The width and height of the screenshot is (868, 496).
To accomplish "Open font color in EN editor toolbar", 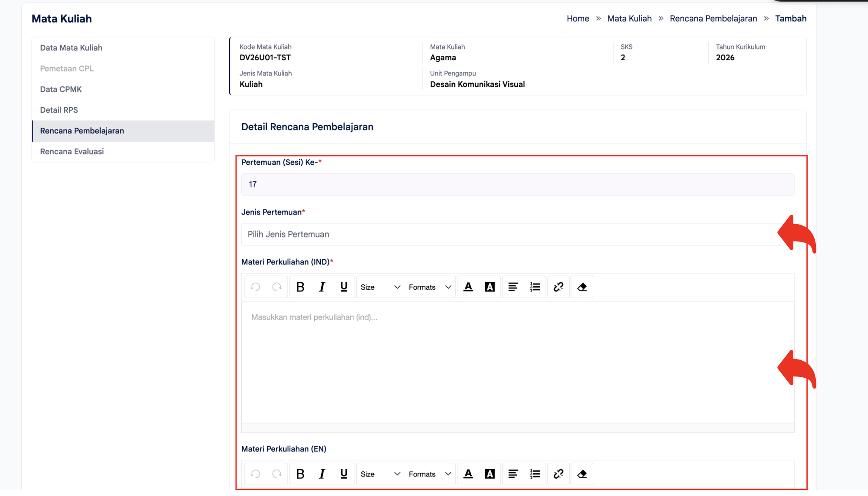I will coord(468,474).
